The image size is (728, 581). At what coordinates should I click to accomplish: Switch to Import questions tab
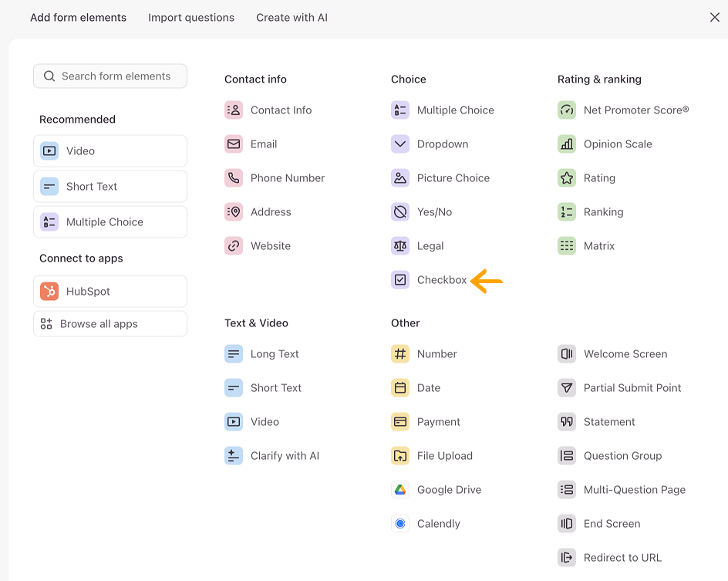click(x=191, y=18)
